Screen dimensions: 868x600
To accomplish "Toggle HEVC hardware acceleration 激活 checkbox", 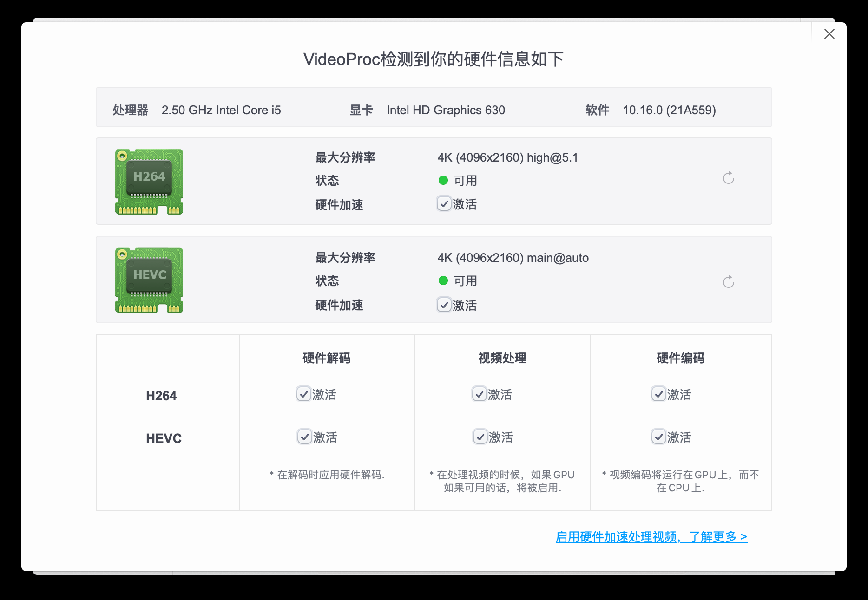I will coord(444,305).
